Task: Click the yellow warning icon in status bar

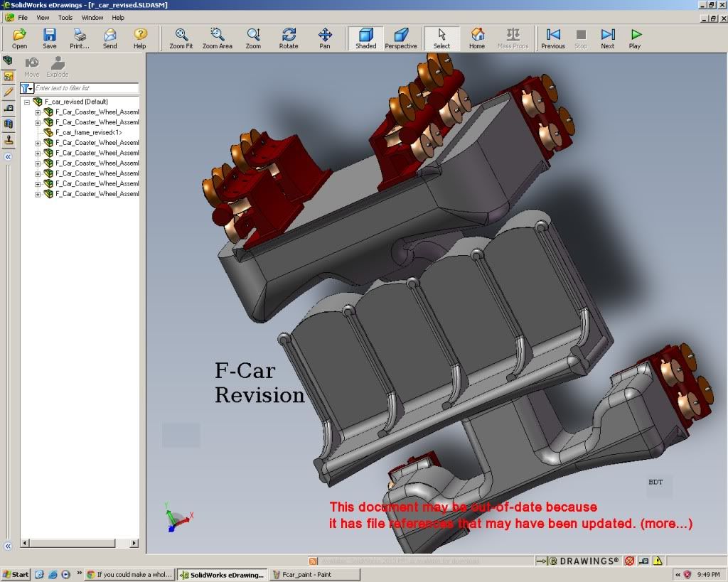Action: coord(658,561)
